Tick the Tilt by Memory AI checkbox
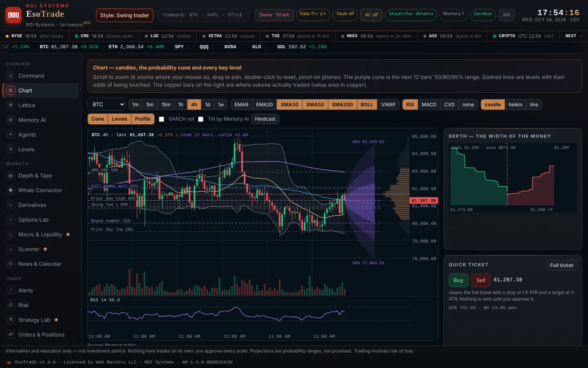 [200, 119]
